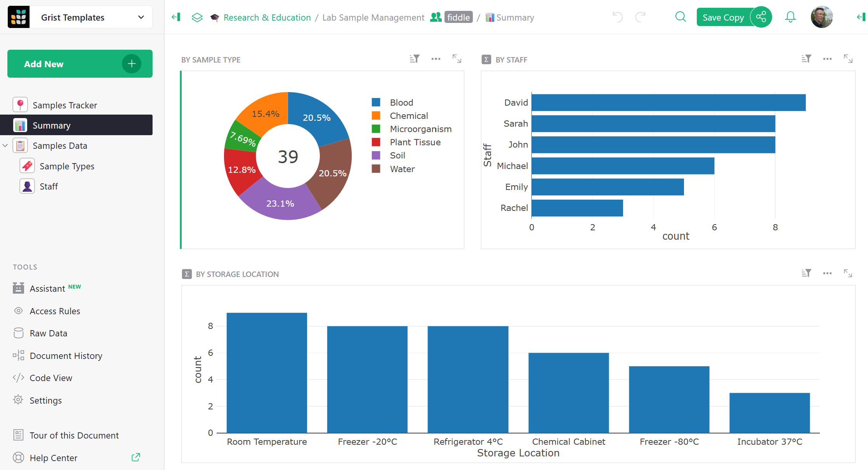This screenshot has height=470, width=868.
Task: Open the three-dot menu for BY STAFF
Action: click(827, 59)
